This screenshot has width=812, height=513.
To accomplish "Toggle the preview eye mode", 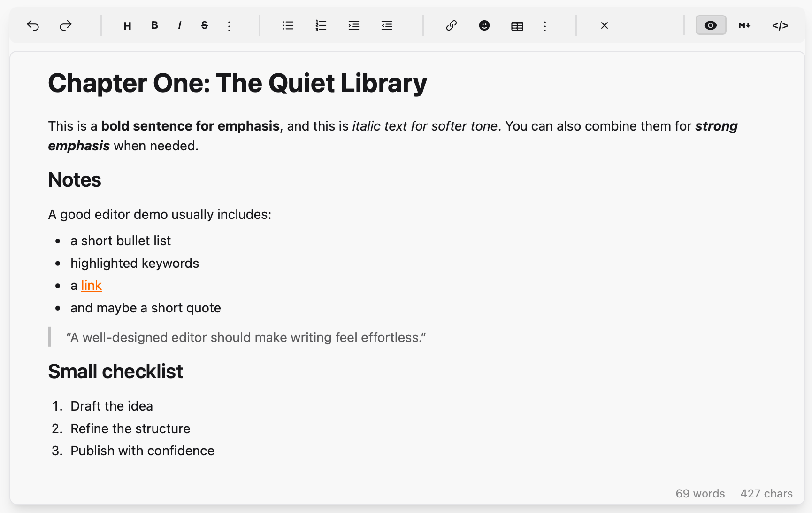I will [x=711, y=25].
